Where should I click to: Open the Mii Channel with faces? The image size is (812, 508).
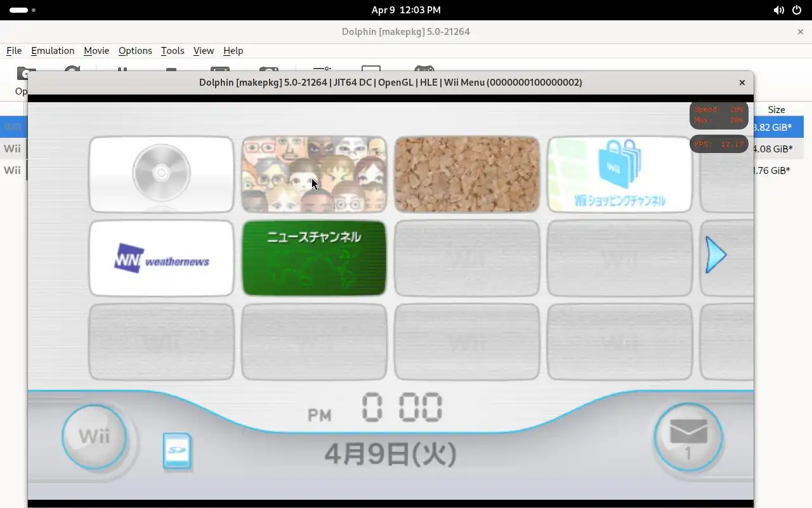pyautogui.click(x=314, y=174)
